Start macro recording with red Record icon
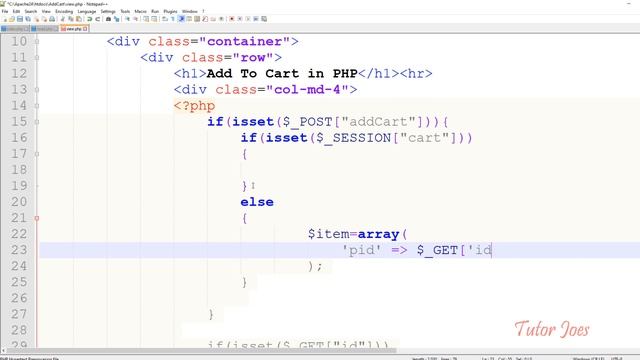 click(x=232, y=19)
